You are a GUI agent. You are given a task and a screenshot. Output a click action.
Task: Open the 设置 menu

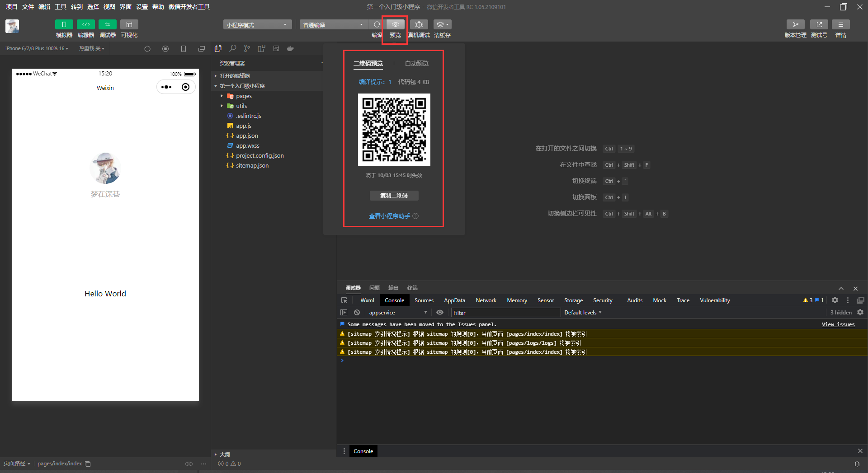pyautogui.click(x=142, y=7)
